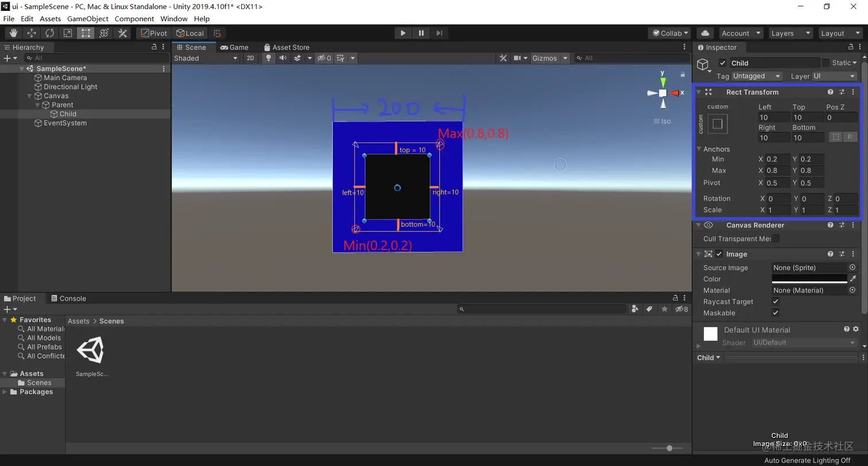Open the Untagged tag dropdown
The width and height of the screenshot is (868, 466).
pos(757,76)
